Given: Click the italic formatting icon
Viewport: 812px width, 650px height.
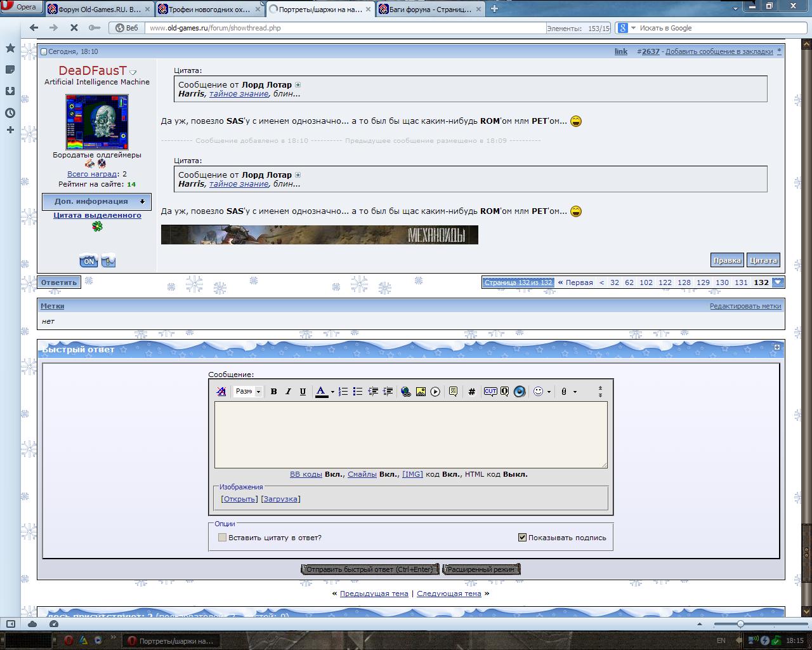Looking at the screenshot, I should 288,392.
